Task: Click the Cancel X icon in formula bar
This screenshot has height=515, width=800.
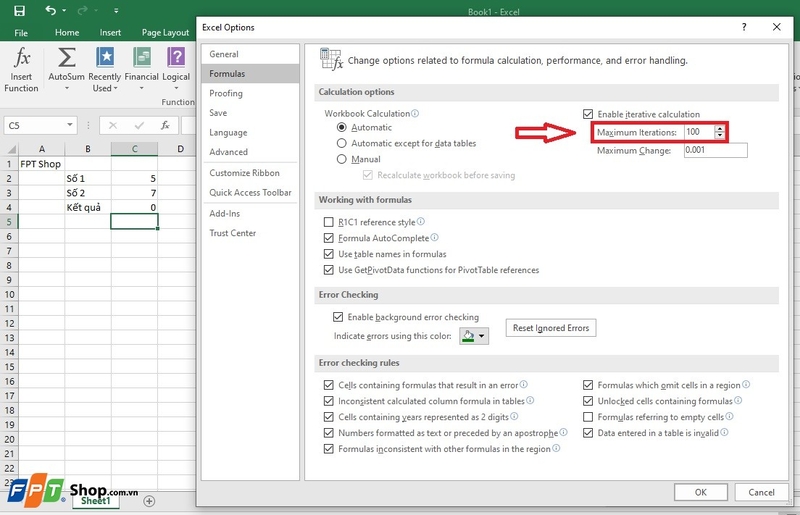Action: pyautogui.click(x=113, y=125)
